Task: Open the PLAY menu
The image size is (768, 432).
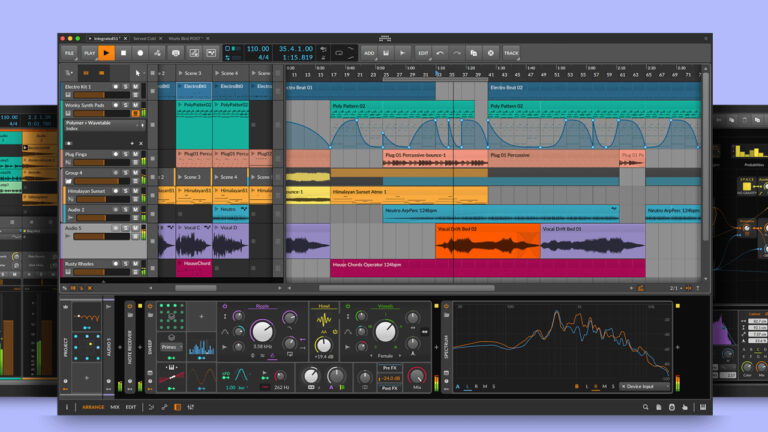Action: (x=89, y=53)
